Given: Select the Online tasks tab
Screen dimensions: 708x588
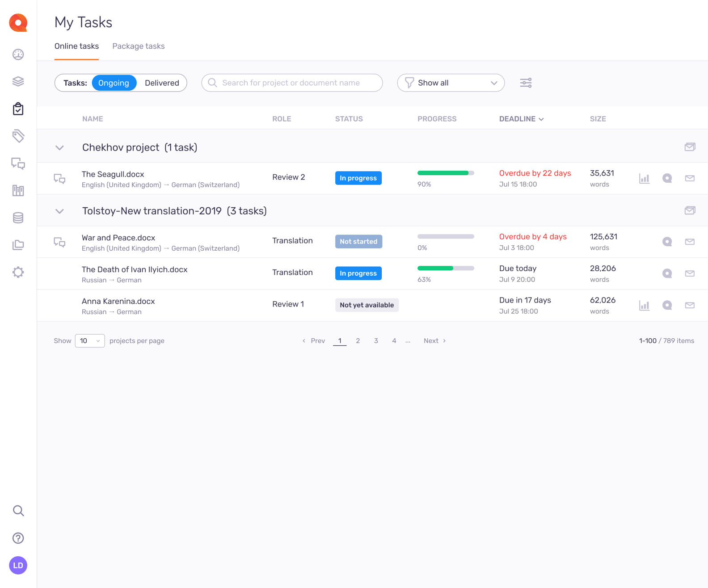Looking at the screenshot, I should [x=76, y=46].
